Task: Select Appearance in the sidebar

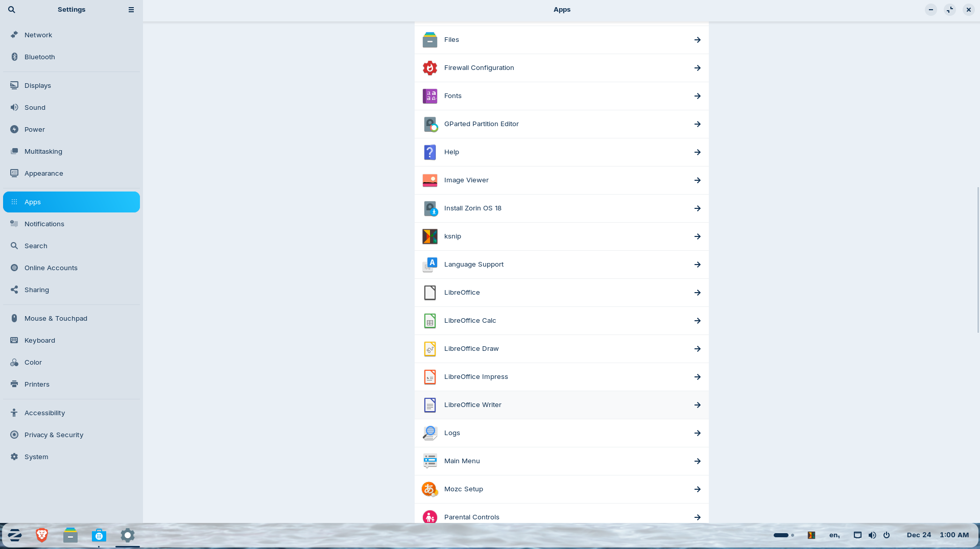Action: tap(44, 173)
